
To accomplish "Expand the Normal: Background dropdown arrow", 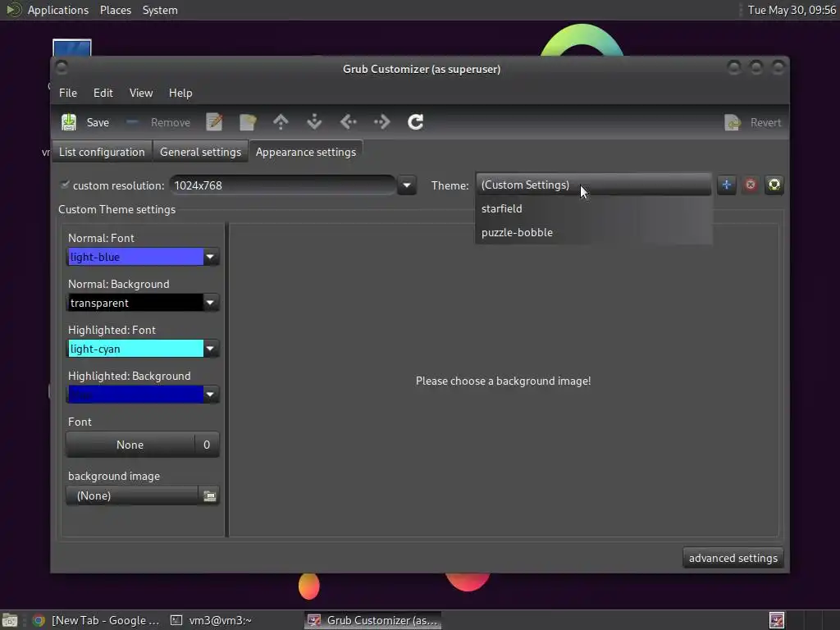I will coord(210,303).
